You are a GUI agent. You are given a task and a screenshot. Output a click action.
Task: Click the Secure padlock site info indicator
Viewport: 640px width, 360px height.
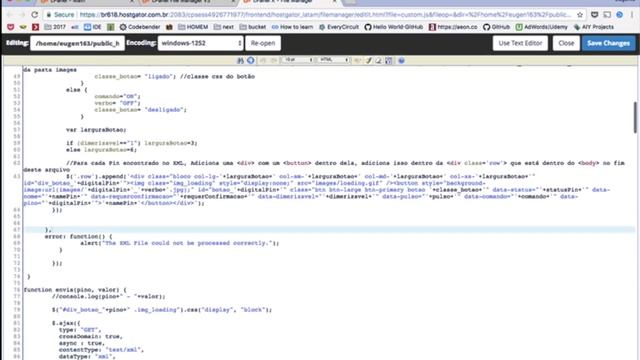coord(60,15)
